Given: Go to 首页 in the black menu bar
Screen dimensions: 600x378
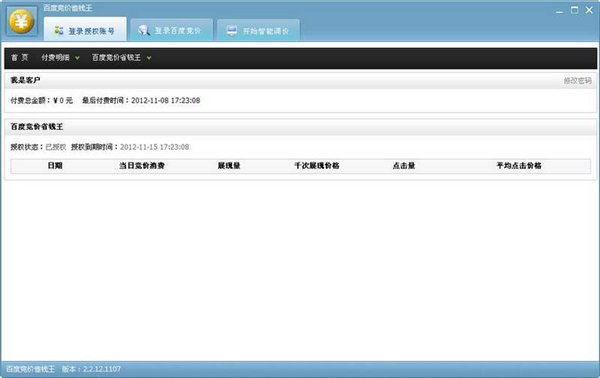Looking at the screenshot, I should coord(20,57).
